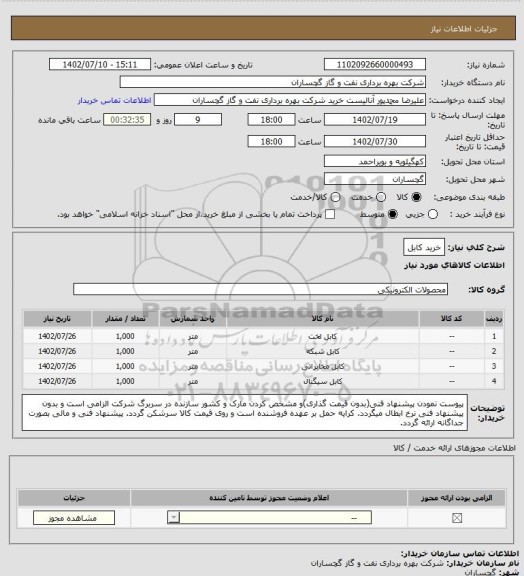Click the response deadline date 1402/07/19
524x576 pixels.
pyautogui.click(x=375, y=120)
